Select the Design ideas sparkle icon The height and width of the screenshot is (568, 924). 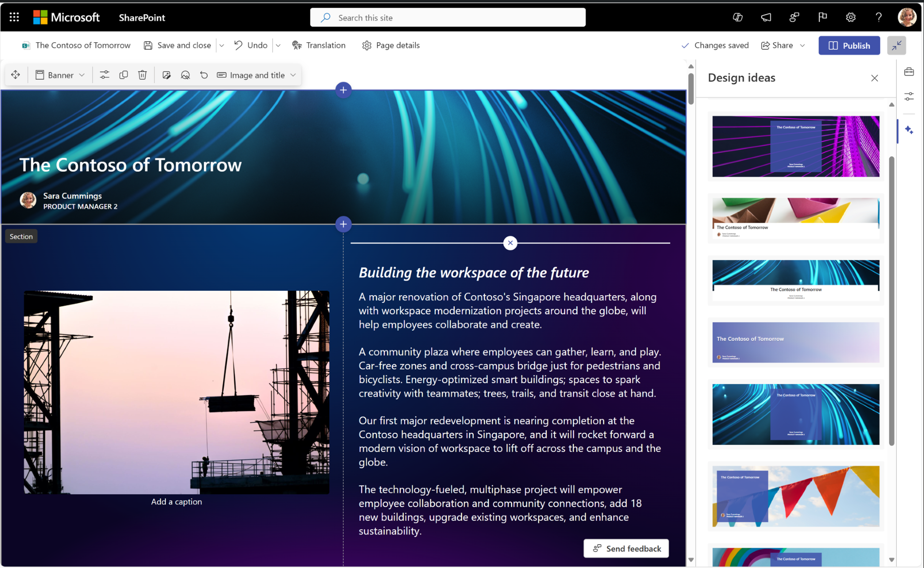coord(909,130)
